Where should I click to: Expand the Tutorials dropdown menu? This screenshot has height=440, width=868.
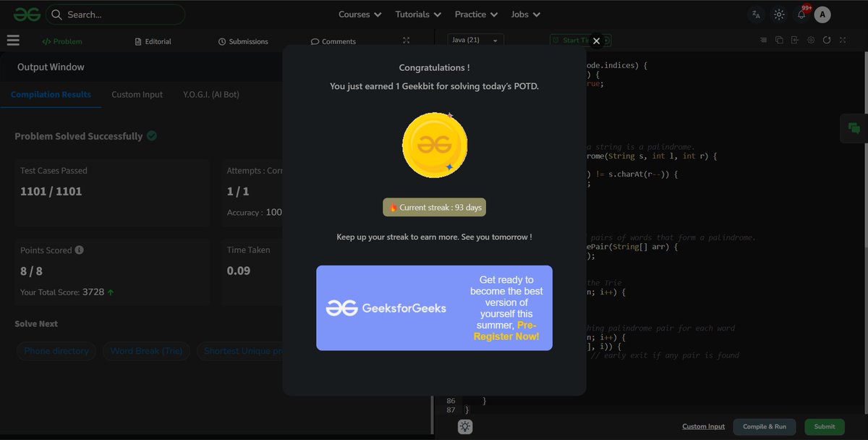coord(417,14)
